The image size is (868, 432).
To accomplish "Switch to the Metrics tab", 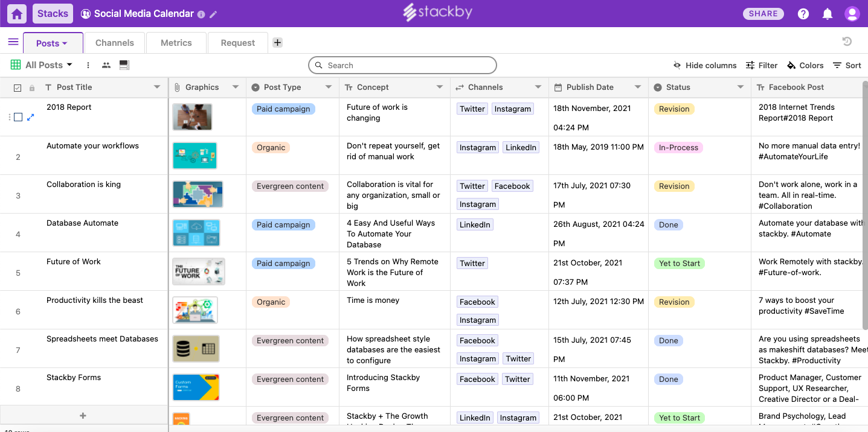I will [x=176, y=43].
